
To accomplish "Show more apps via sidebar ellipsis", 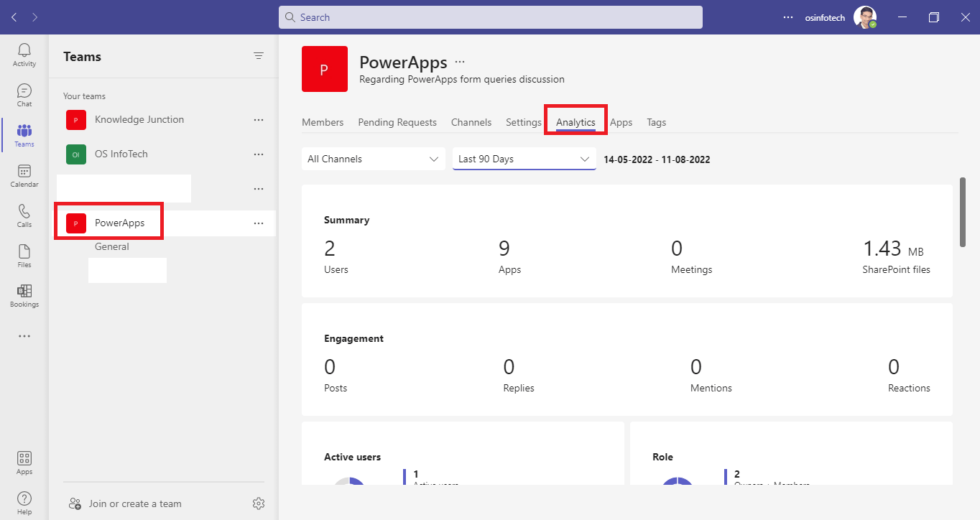I will point(24,335).
